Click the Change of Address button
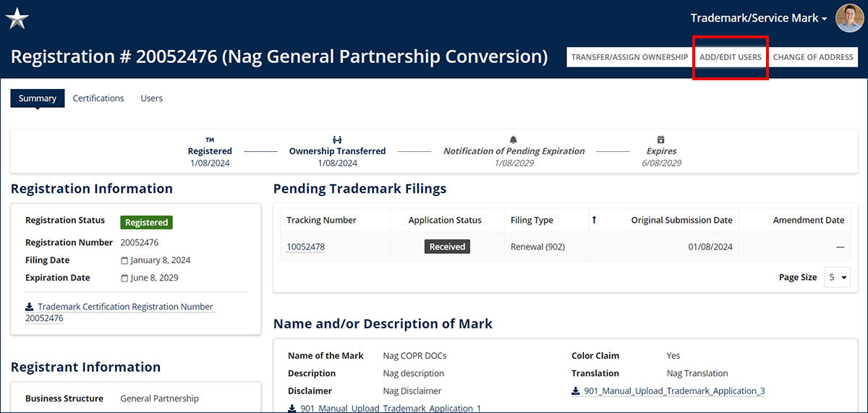 (813, 57)
